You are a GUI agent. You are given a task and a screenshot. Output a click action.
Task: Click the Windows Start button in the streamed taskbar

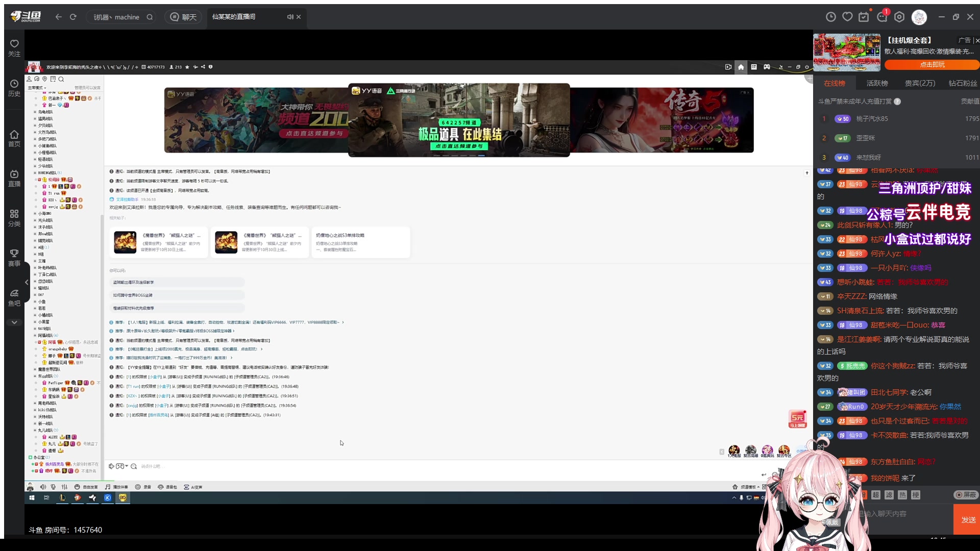click(x=32, y=498)
